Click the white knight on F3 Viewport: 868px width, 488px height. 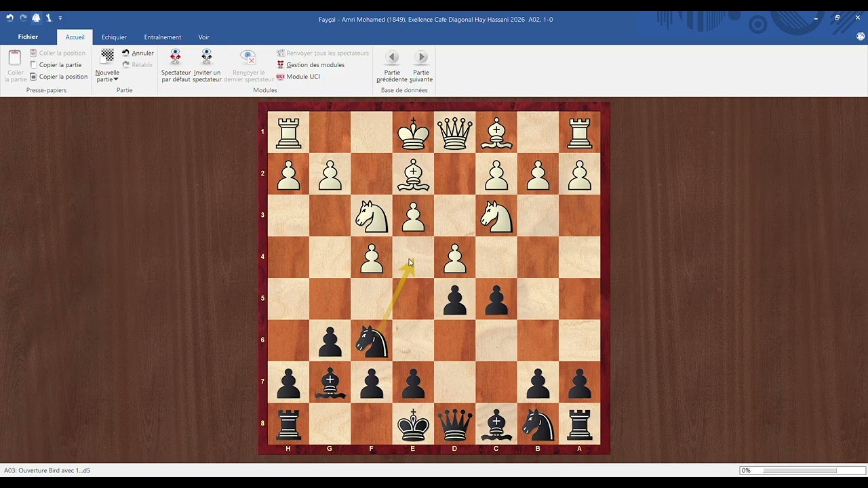372,216
